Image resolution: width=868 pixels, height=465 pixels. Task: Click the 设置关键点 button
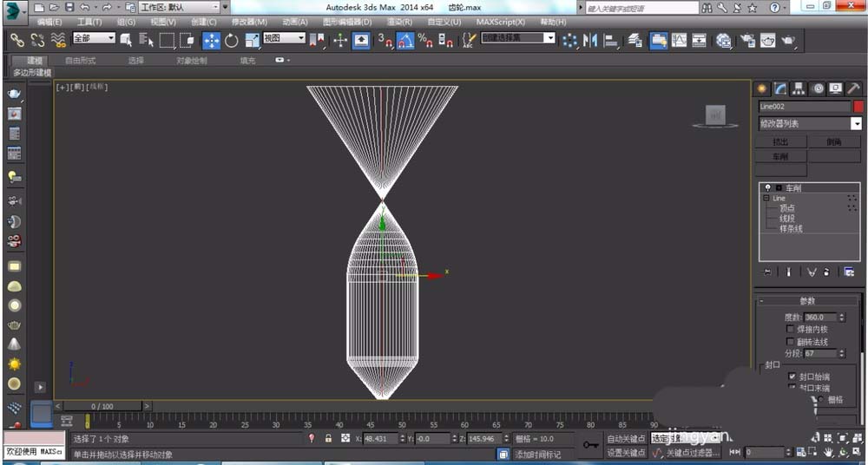pos(626,452)
